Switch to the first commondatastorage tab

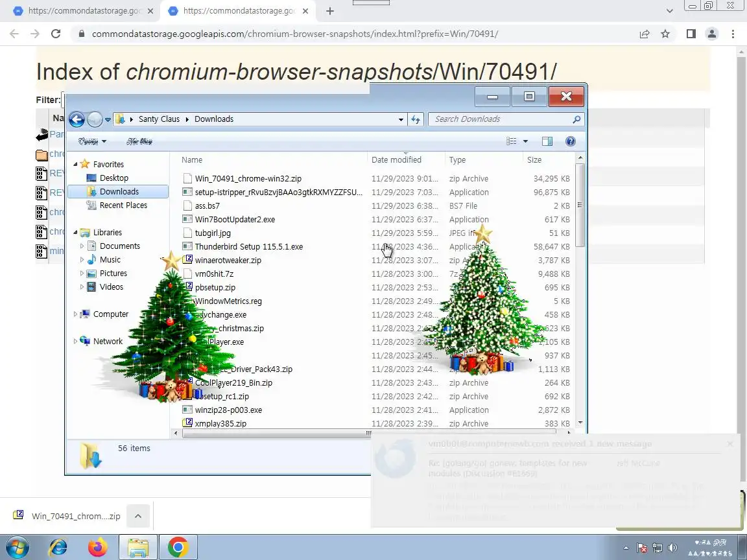point(84,11)
